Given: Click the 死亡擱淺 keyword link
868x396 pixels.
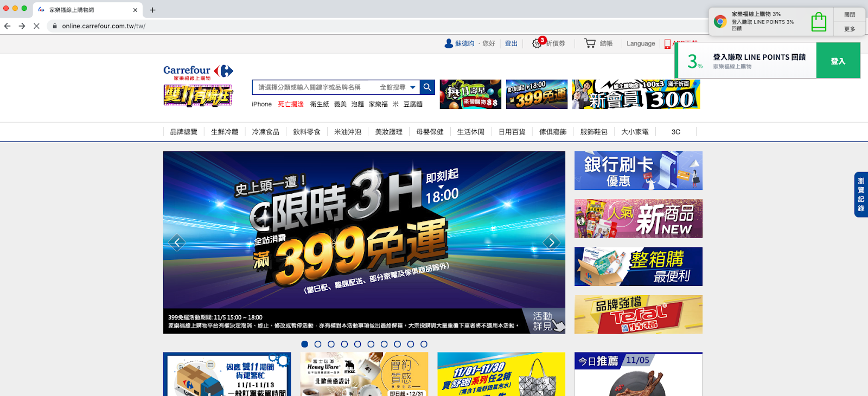Looking at the screenshot, I should pyautogui.click(x=291, y=104).
